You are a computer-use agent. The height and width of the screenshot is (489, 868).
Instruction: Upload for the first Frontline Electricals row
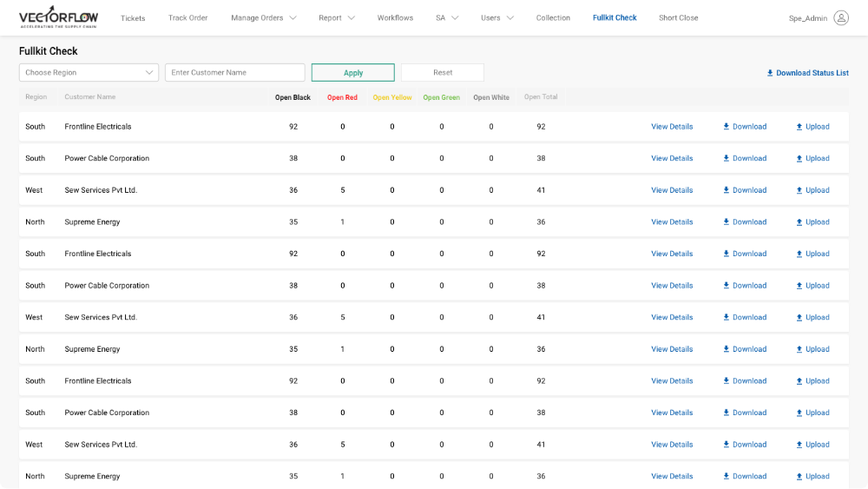(812, 127)
